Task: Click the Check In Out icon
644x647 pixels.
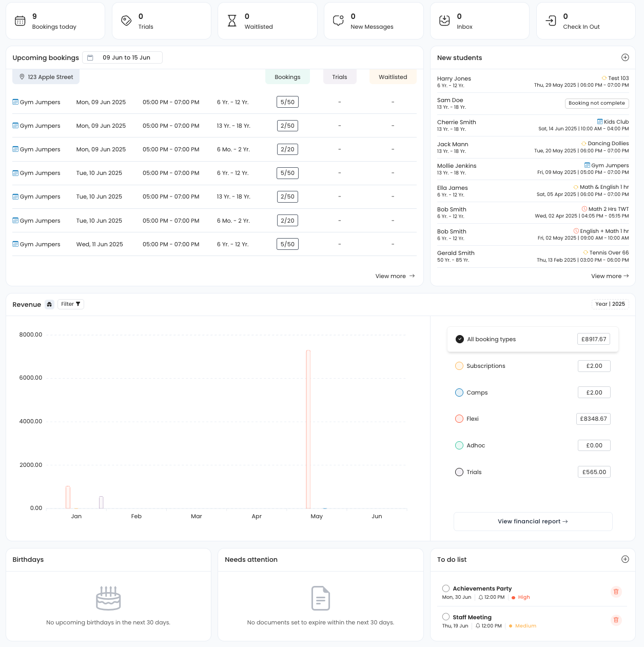Action: [x=551, y=21]
